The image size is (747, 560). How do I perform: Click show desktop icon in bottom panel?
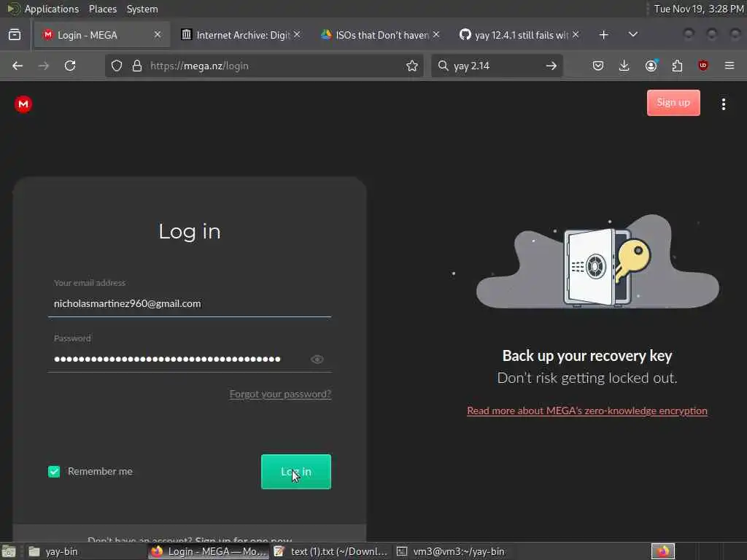(9, 552)
